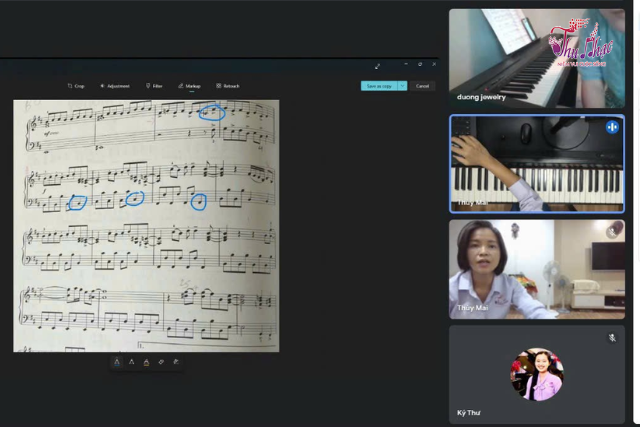The height and width of the screenshot is (427, 640).
Task: Open the Crop tab
Action: click(76, 86)
